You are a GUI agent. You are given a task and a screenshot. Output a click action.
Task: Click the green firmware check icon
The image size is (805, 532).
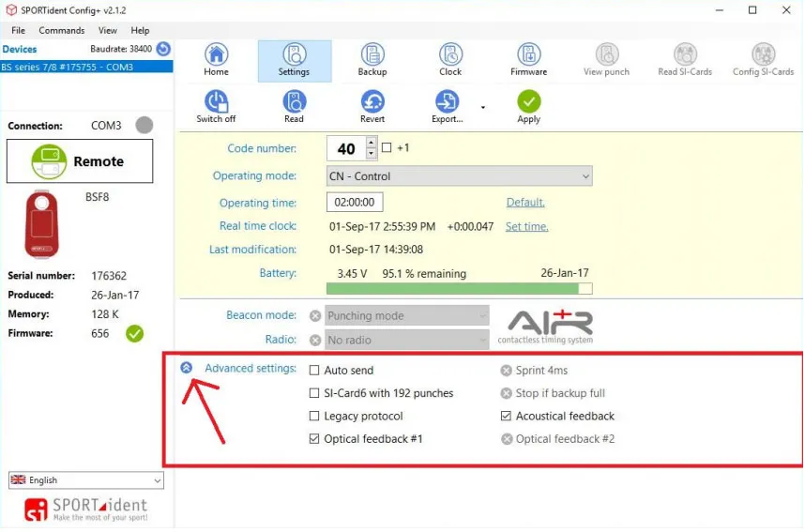[134, 334]
